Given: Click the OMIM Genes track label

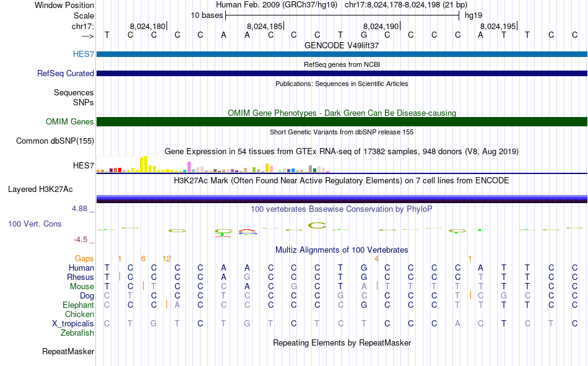Looking at the screenshot, I should click(69, 121).
